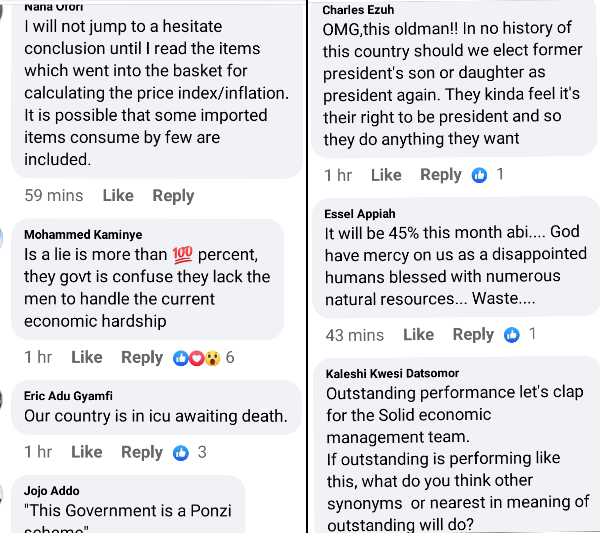Reply to Nana Ofori's comment

[173, 196]
